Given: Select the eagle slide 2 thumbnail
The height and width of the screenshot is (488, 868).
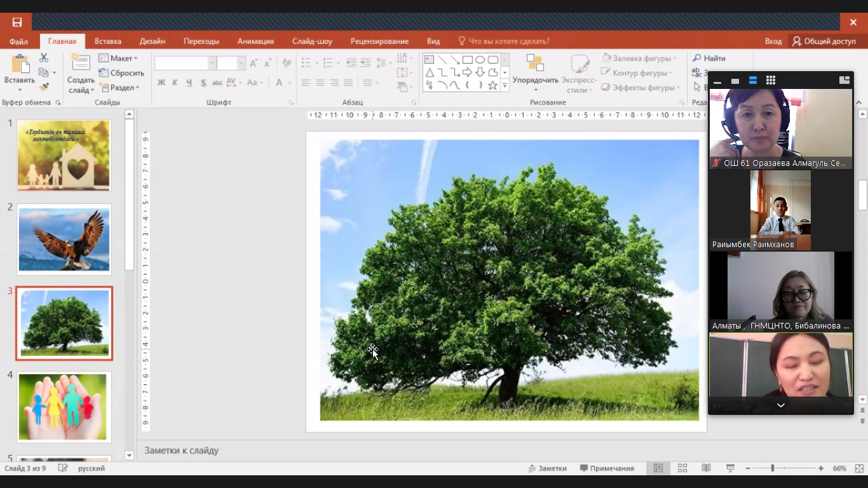Looking at the screenshot, I should tap(64, 240).
